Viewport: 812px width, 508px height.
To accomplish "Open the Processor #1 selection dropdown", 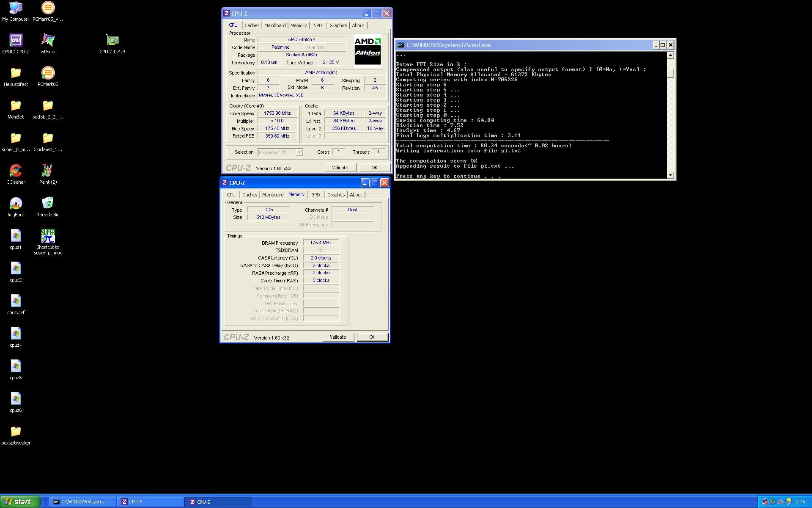I will (280, 152).
